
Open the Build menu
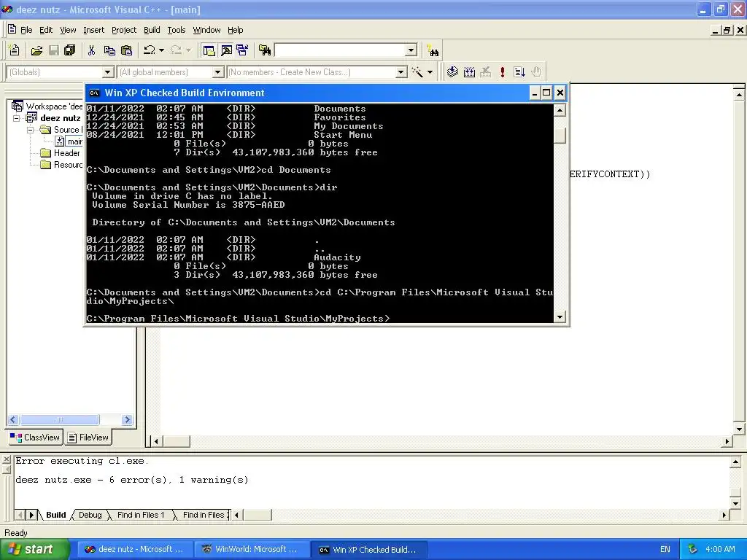[x=152, y=30]
